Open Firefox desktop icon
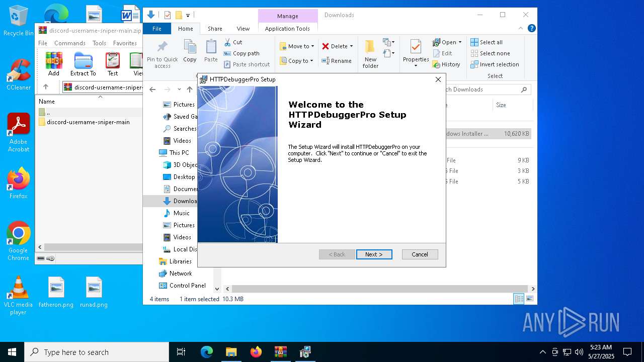 (x=19, y=184)
